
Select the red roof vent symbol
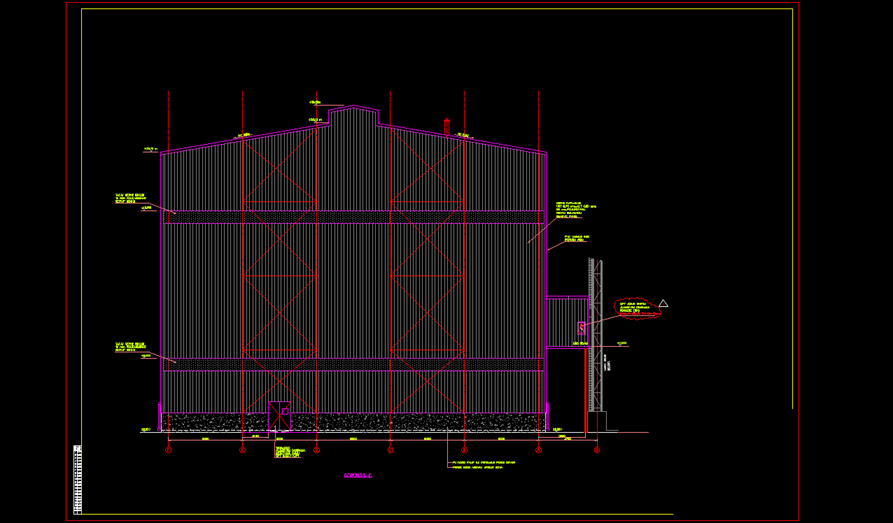tap(447, 126)
